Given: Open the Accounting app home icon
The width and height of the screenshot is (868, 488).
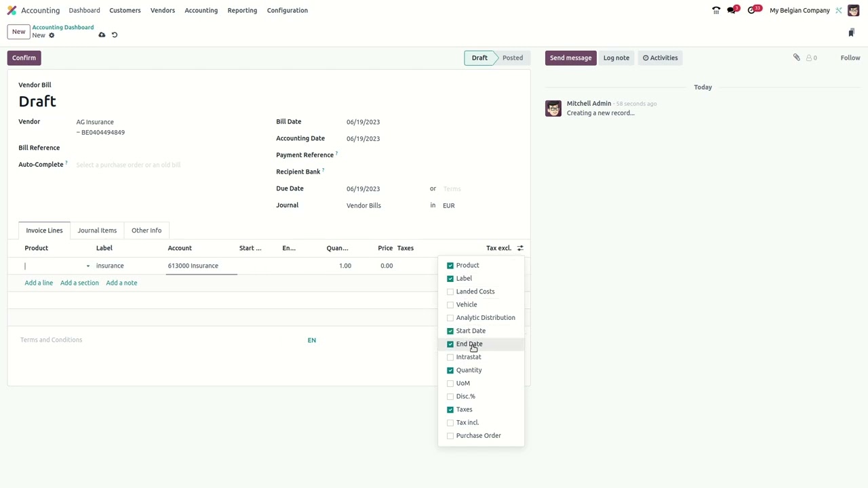Looking at the screenshot, I should 12,10.
